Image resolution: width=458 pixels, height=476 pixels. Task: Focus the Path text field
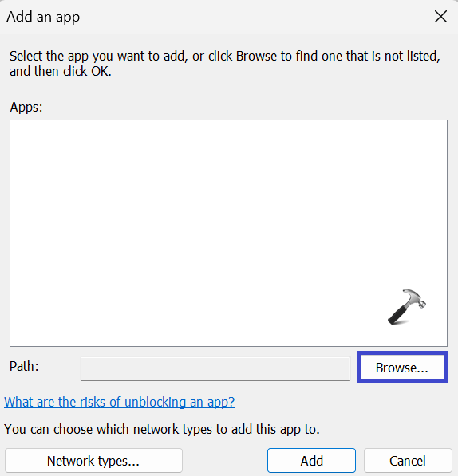[x=215, y=368]
